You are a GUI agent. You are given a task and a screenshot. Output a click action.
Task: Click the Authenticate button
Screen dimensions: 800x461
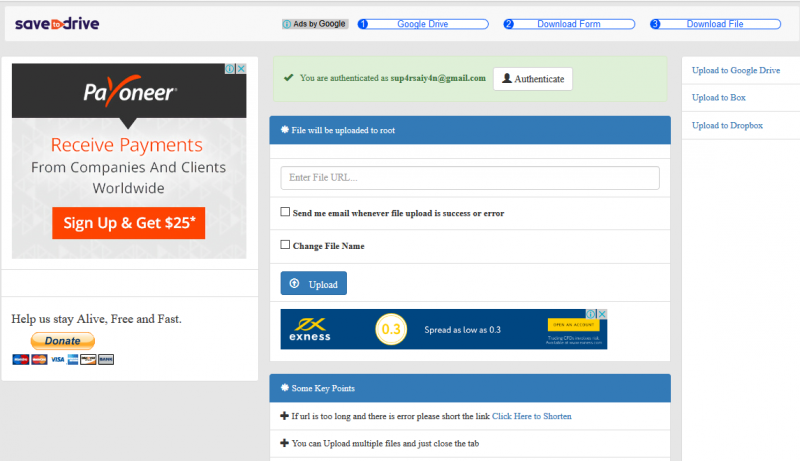[533, 79]
